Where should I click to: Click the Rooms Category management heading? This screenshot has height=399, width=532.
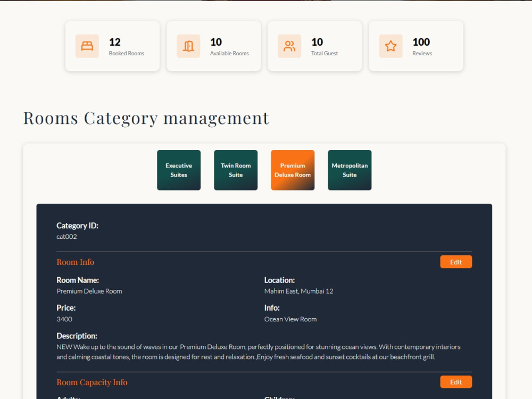click(146, 119)
